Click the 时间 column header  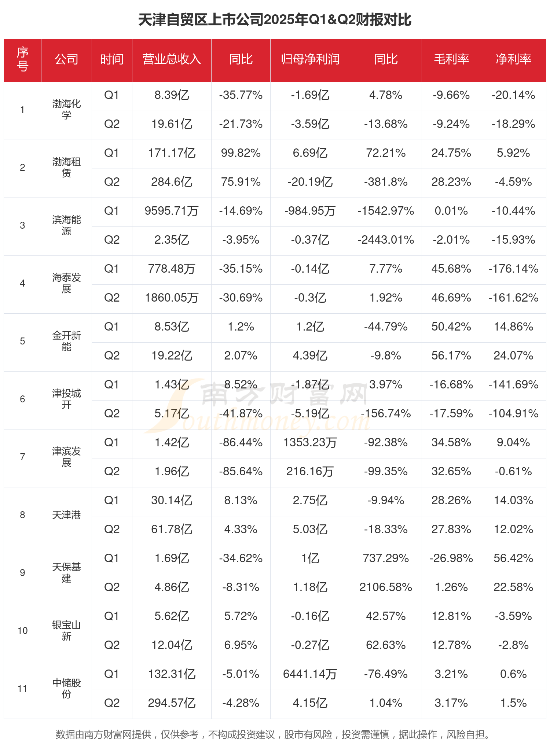point(112,59)
